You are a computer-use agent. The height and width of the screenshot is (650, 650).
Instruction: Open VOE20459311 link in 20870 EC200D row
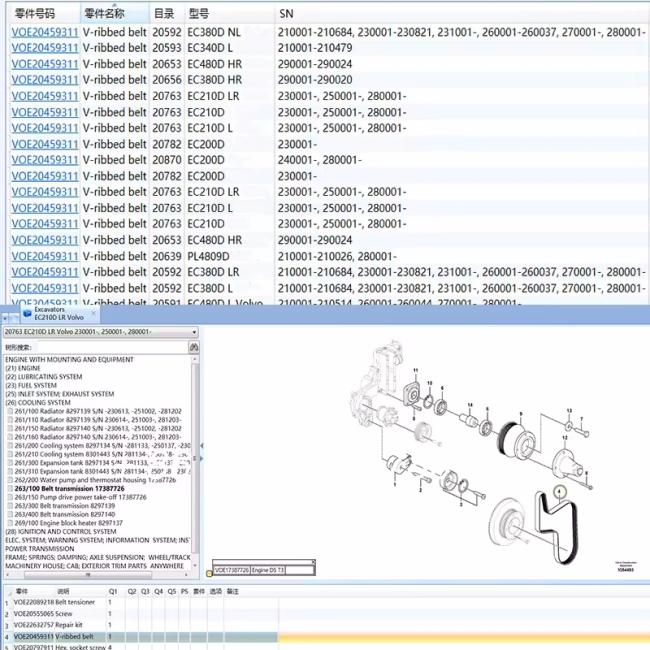[x=45, y=160]
